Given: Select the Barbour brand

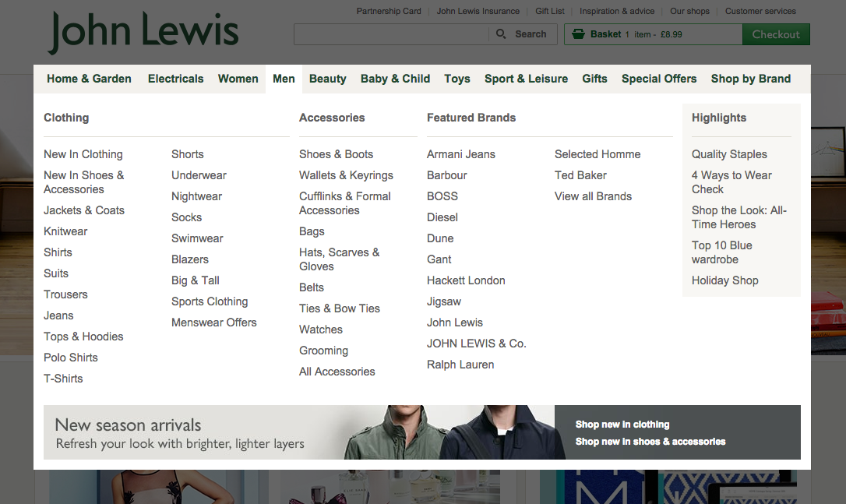Looking at the screenshot, I should pyautogui.click(x=446, y=175).
